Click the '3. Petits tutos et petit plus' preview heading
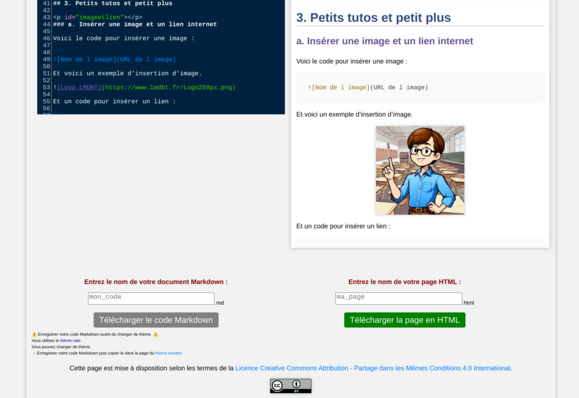Viewport: 579px width, 398px height. 373,18
